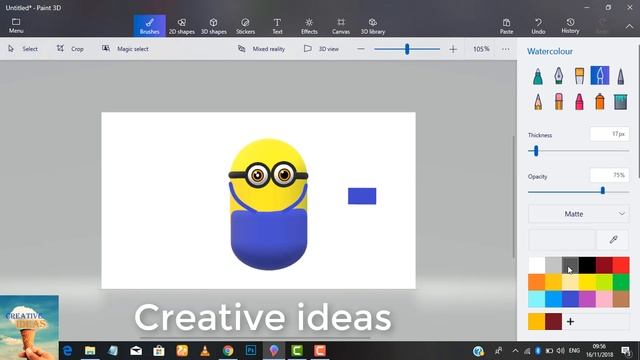
Task: Open the Matte material dropdown
Action: (579, 214)
